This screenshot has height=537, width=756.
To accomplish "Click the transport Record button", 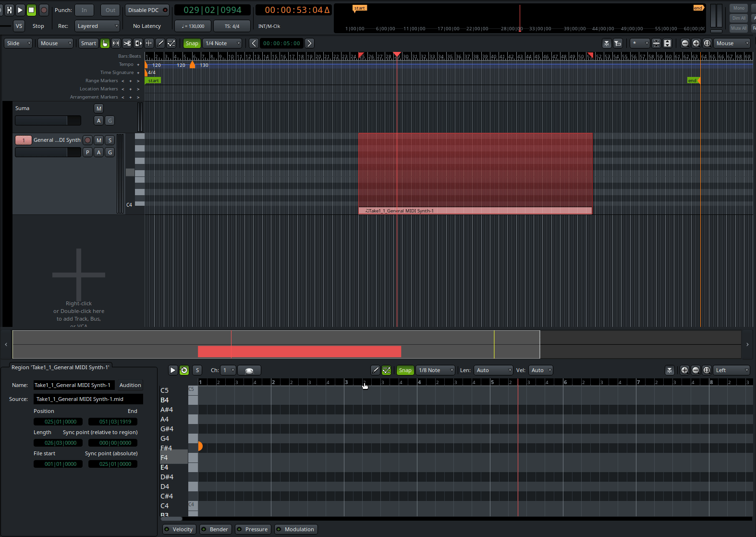I will coord(44,10).
